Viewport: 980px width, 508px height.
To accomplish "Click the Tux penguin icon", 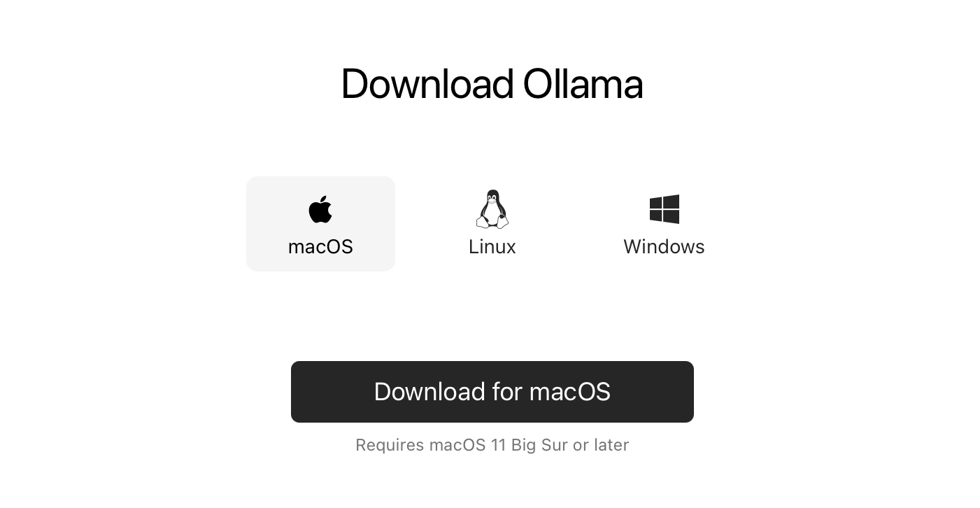I will pyautogui.click(x=492, y=209).
